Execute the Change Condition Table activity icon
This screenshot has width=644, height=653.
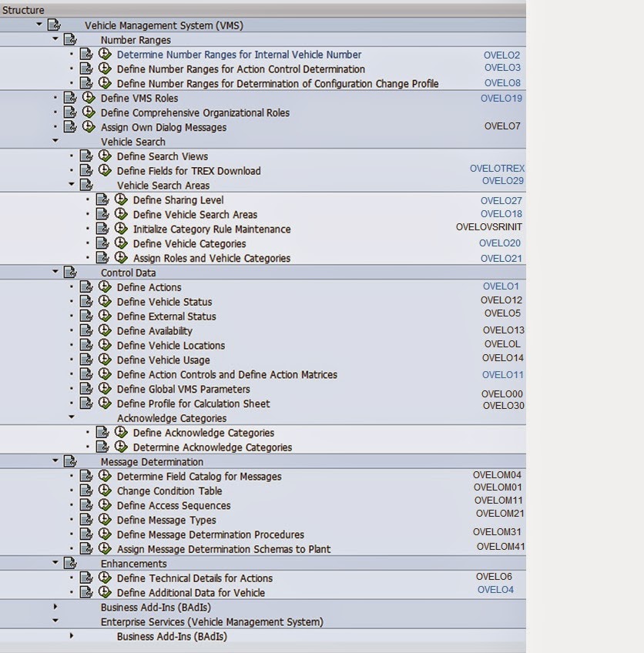tap(104, 491)
